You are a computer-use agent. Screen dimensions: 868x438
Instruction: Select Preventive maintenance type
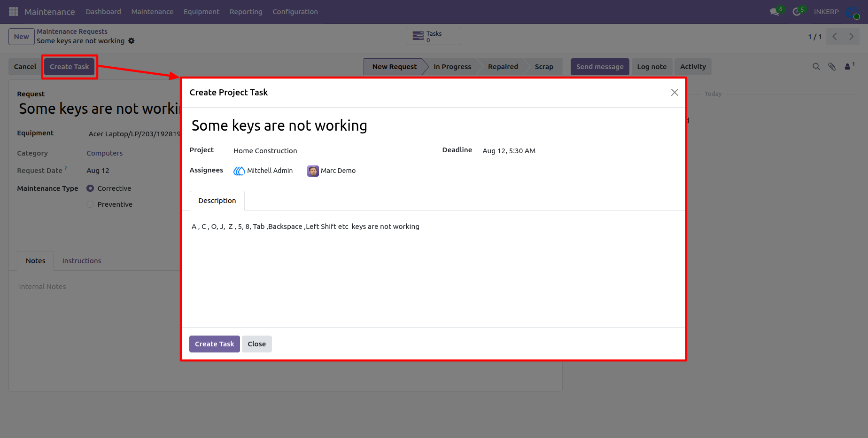click(90, 204)
